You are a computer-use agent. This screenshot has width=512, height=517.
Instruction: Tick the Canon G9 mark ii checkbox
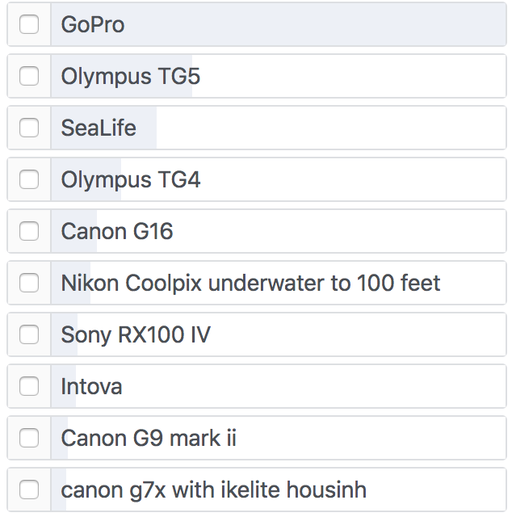coord(29,438)
